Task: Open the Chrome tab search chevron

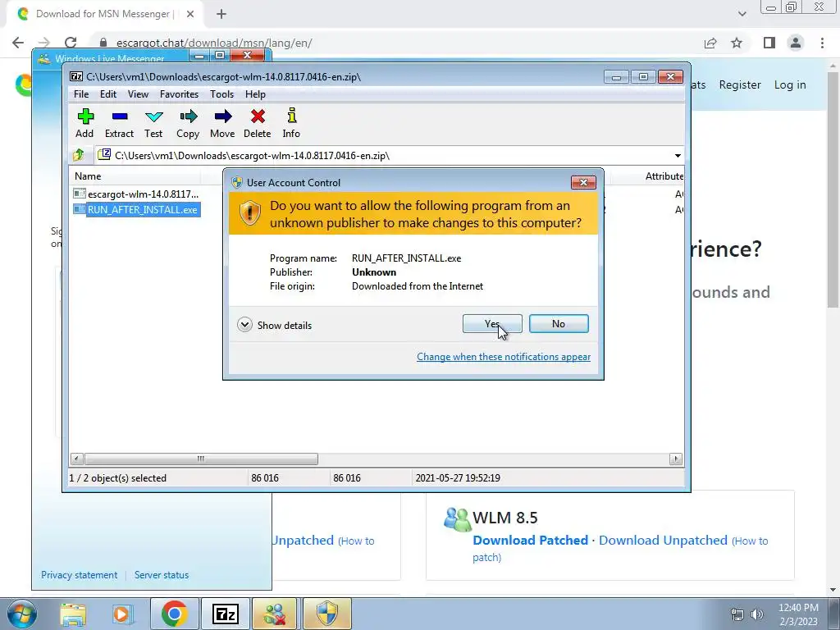Action: [x=742, y=14]
